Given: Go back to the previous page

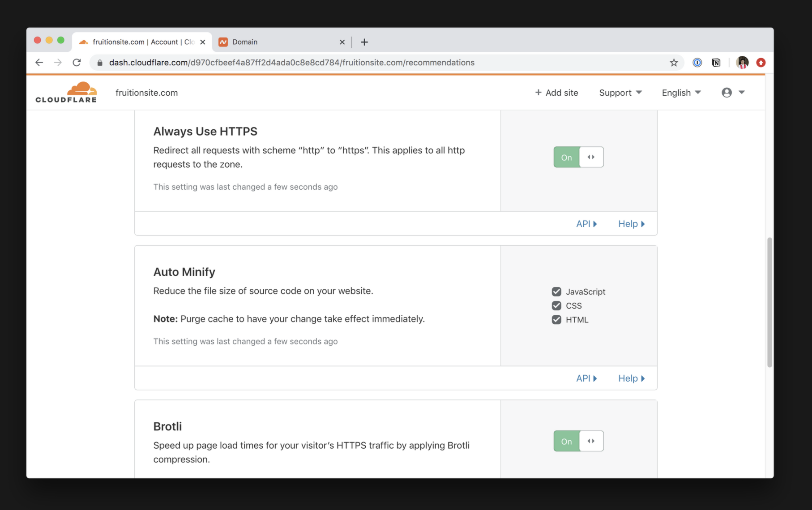Looking at the screenshot, I should (x=39, y=63).
